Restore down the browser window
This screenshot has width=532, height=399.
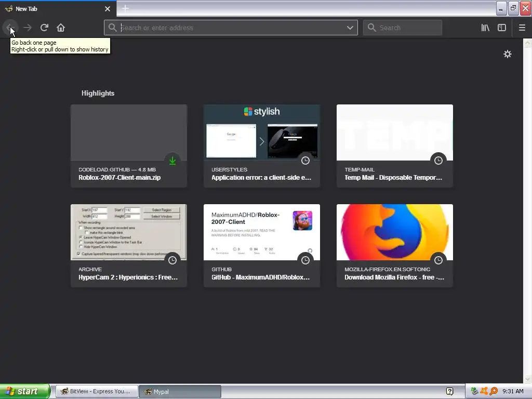click(x=513, y=8)
